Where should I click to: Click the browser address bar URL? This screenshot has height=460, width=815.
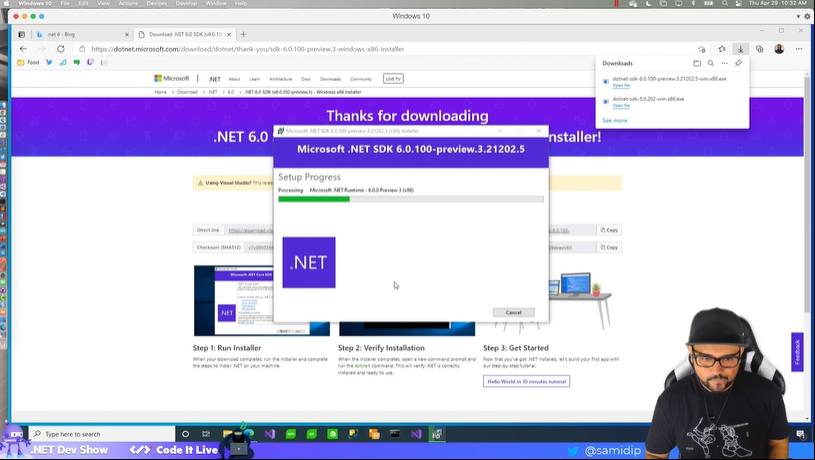pyautogui.click(x=247, y=49)
